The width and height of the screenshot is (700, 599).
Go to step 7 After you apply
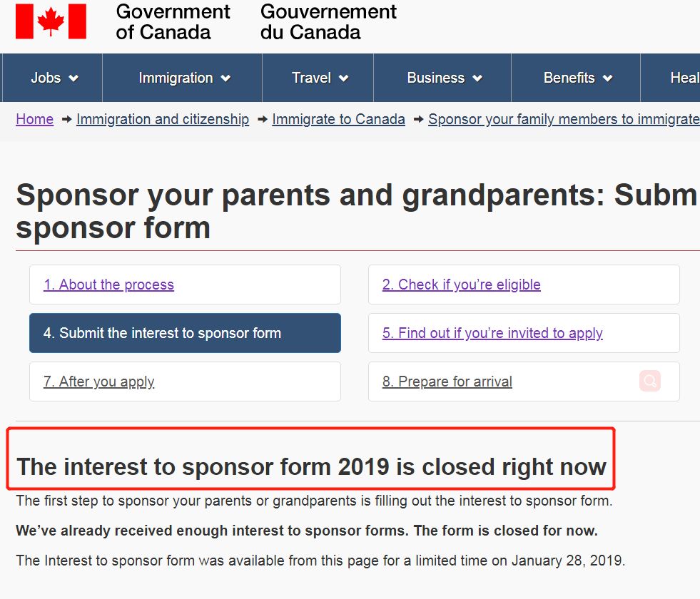(x=98, y=382)
